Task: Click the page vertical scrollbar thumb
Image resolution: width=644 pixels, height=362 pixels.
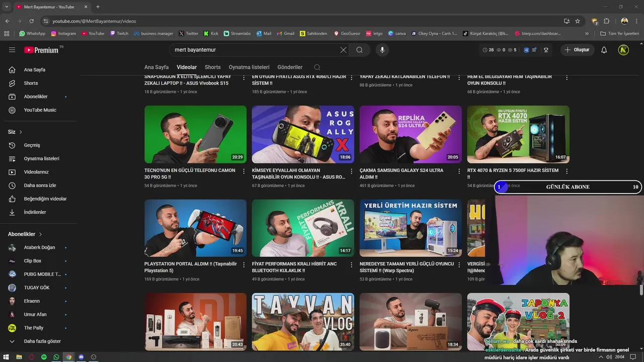Action: 641,290
